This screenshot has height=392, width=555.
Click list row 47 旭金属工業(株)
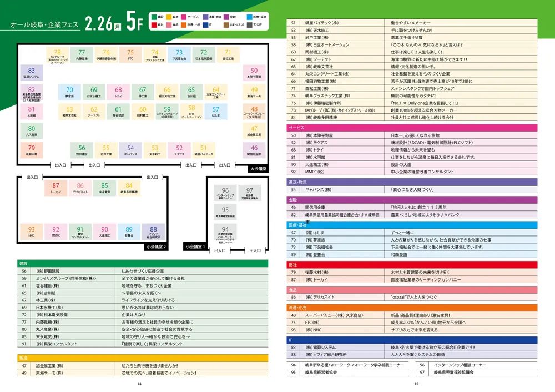[x=143, y=365]
